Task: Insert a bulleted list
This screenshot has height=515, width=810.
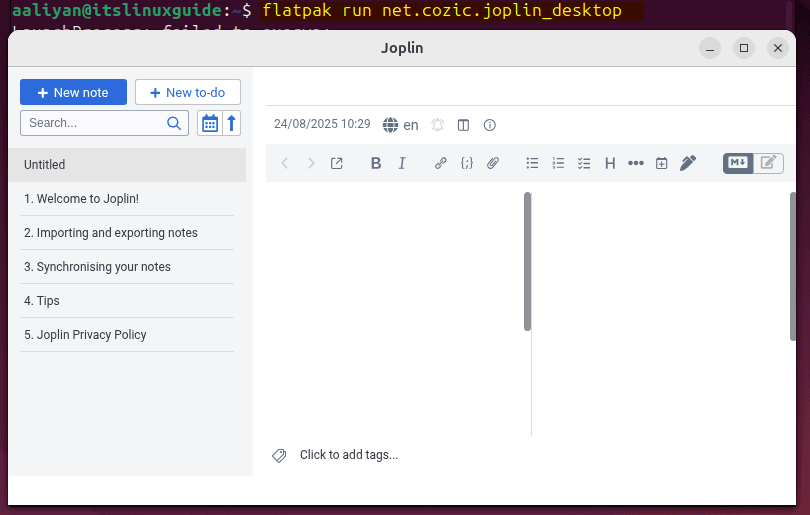Action: click(533, 164)
